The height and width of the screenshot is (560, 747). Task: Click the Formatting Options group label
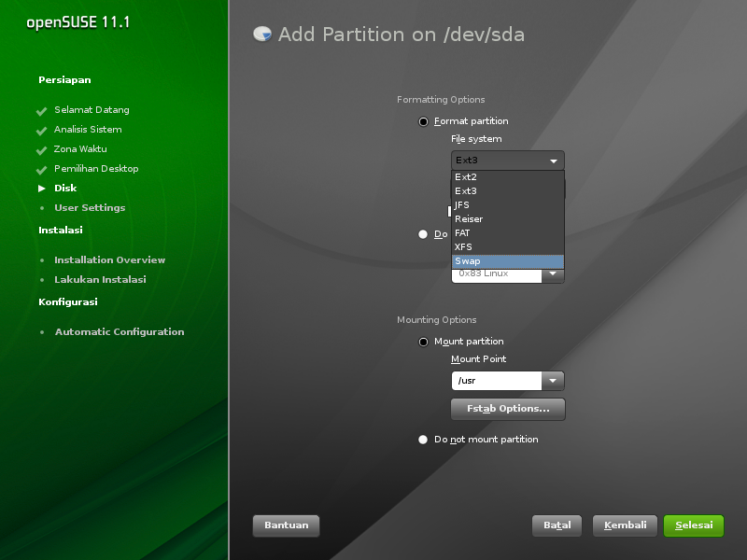pyautogui.click(x=441, y=100)
